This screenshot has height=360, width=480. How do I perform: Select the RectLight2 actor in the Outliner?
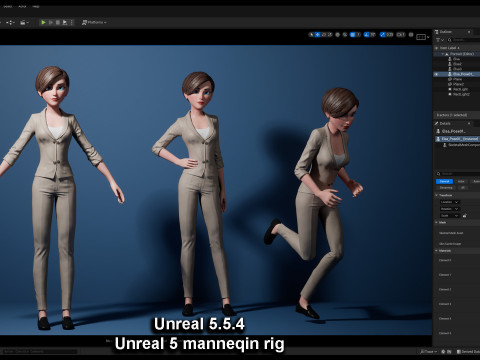(461, 94)
